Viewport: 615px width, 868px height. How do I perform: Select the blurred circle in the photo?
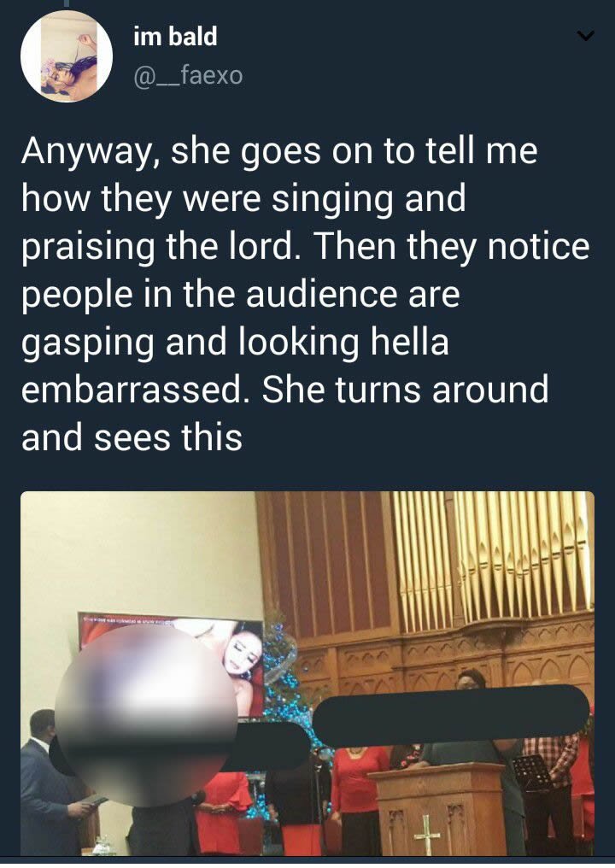click(x=145, y=715)
